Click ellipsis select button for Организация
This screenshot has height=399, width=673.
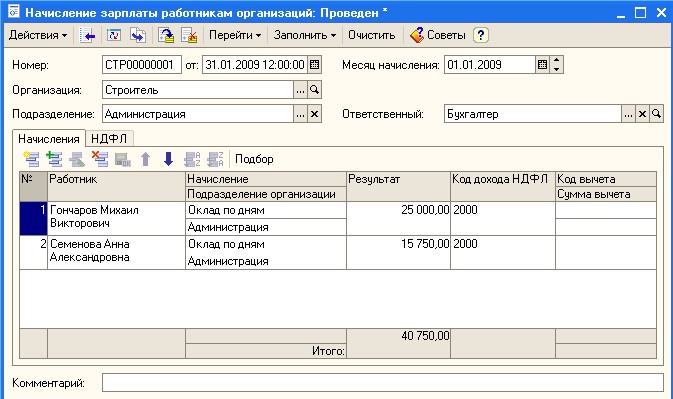click(x=300, y=90)
